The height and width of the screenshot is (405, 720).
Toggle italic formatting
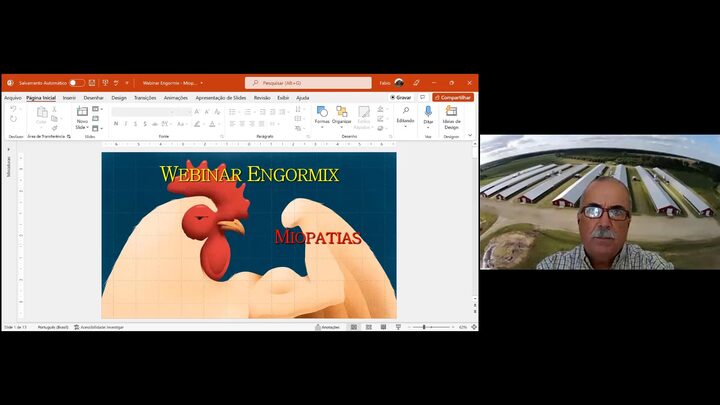click(x=126, y=124)
